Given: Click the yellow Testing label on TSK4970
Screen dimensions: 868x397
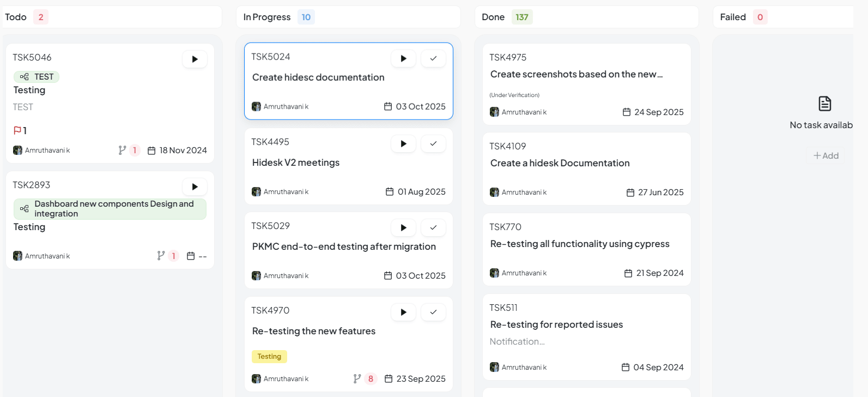Looking at the screenshot, I should [269, 357].
